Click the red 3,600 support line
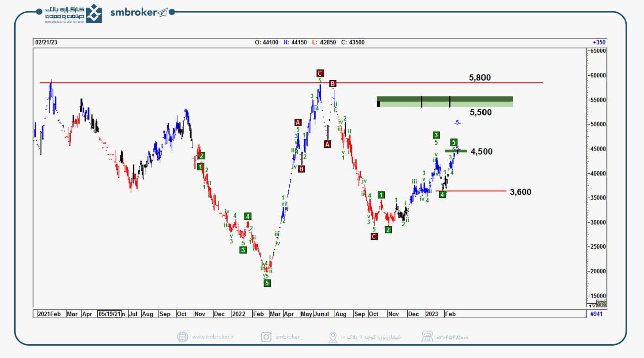Image resolution: width=644 pixels, height=358 pixels. (478, 191)
